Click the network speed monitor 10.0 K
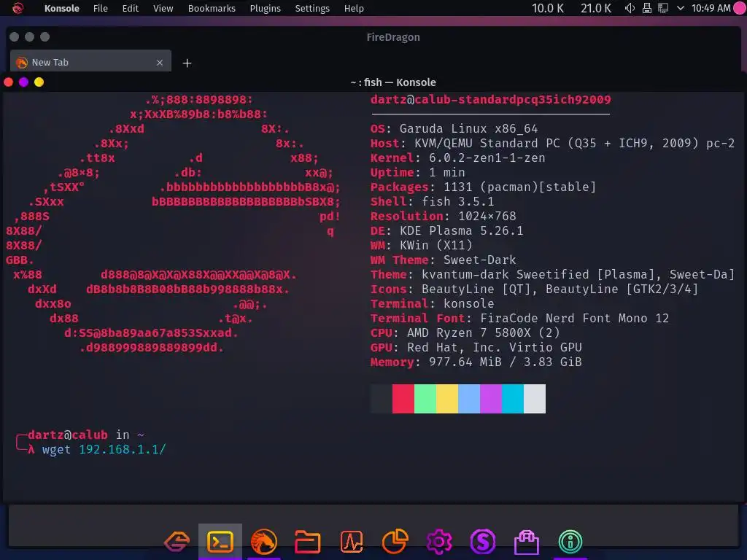 point(548,9)
